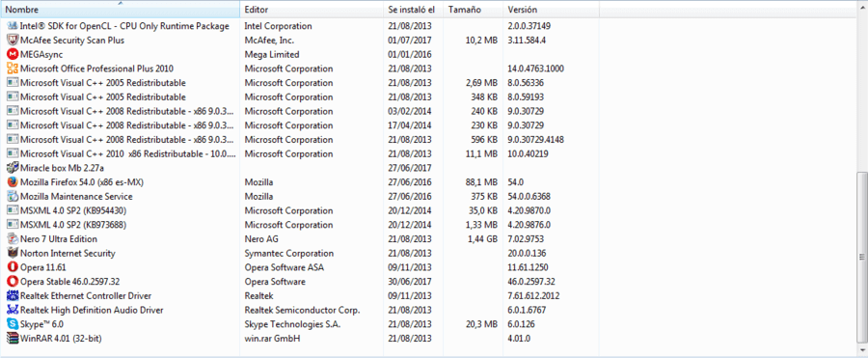Click the Skype 6.0 icon
The height and width of the screenshot is (358, 868).
click(x=13, y=324)
